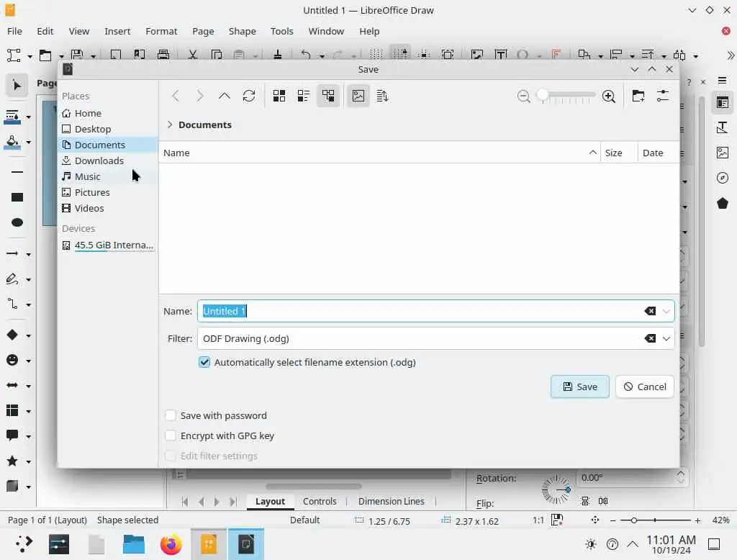This screenshot has height=560, width=737.
Task: Switch to detailed tree view
Action: click(328, 96)
